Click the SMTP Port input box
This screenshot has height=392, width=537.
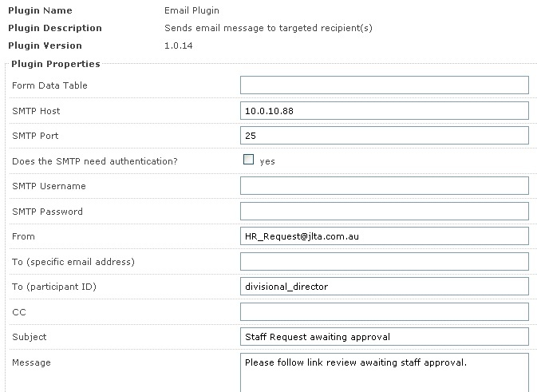point(384,136)
